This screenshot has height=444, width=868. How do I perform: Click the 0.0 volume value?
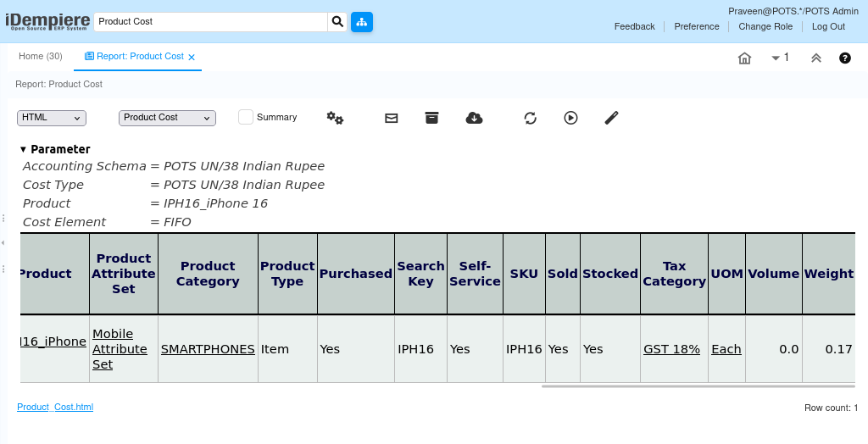789,349
